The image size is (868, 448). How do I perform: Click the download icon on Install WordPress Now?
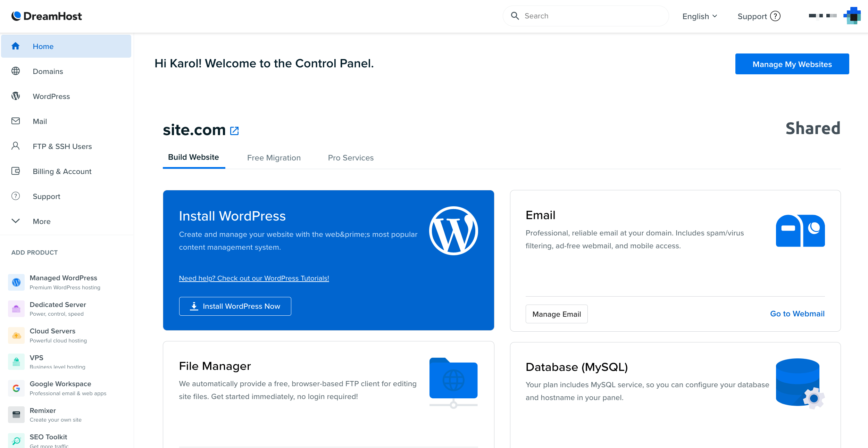coord(194,306)
